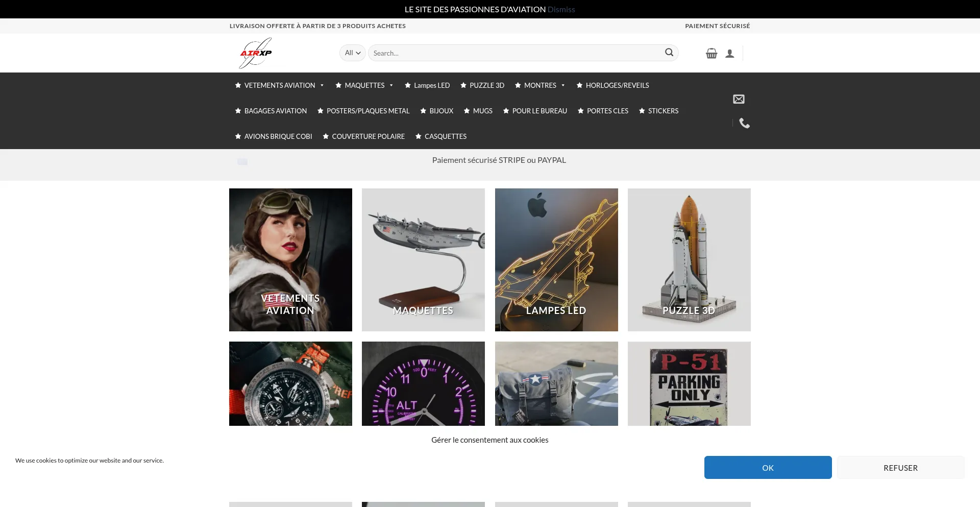Viewport: 980px width, 507px height.
Task: Expand the Vetements Aviation menu arrow
Action: (322, 85)
